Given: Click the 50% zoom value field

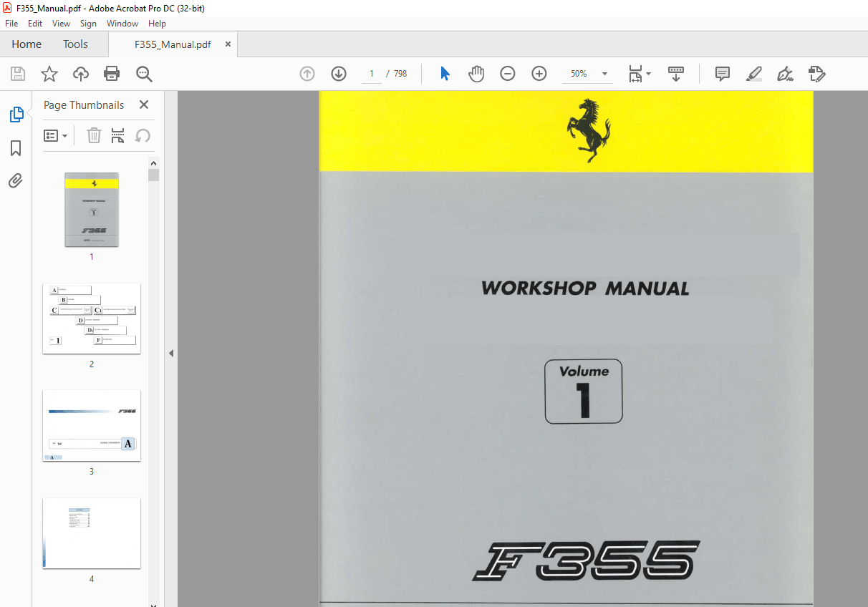Looking at the screenshot, I should (579, 74).
